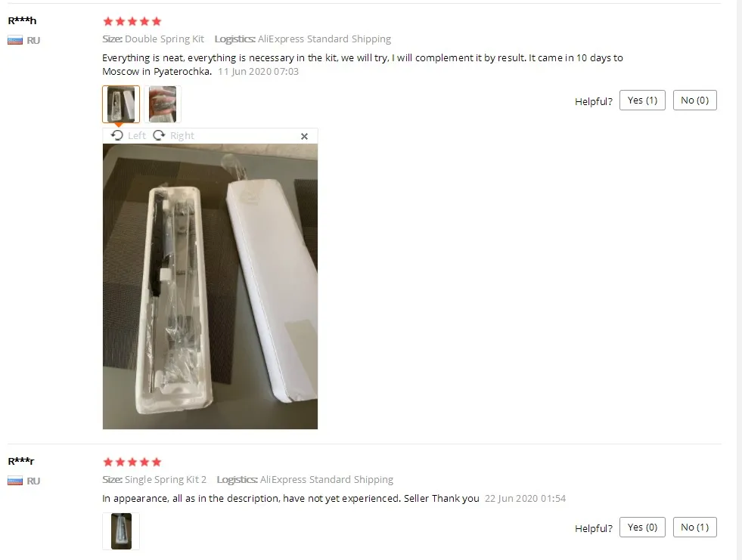Click the 'Left' rotate label

tap(137, 136)
